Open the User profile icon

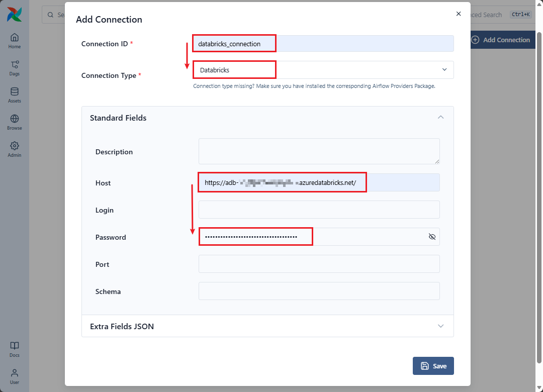pos(15,376)
